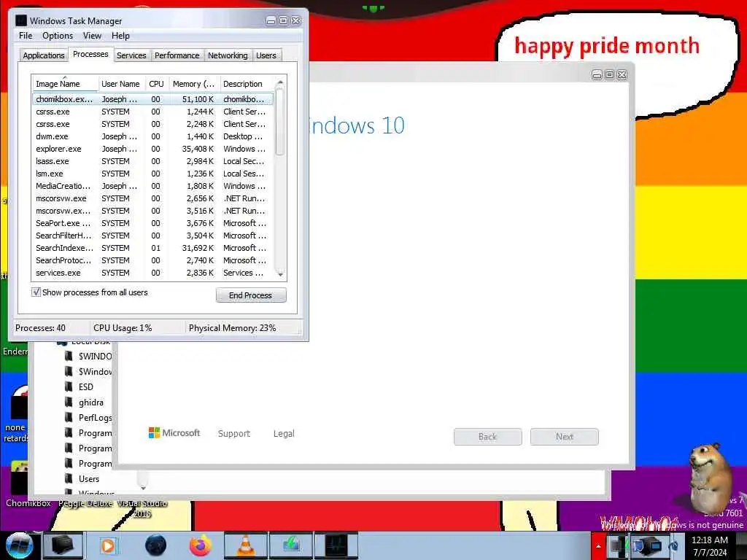
Task: Select the services.exe process
Action: pos(152,273)
